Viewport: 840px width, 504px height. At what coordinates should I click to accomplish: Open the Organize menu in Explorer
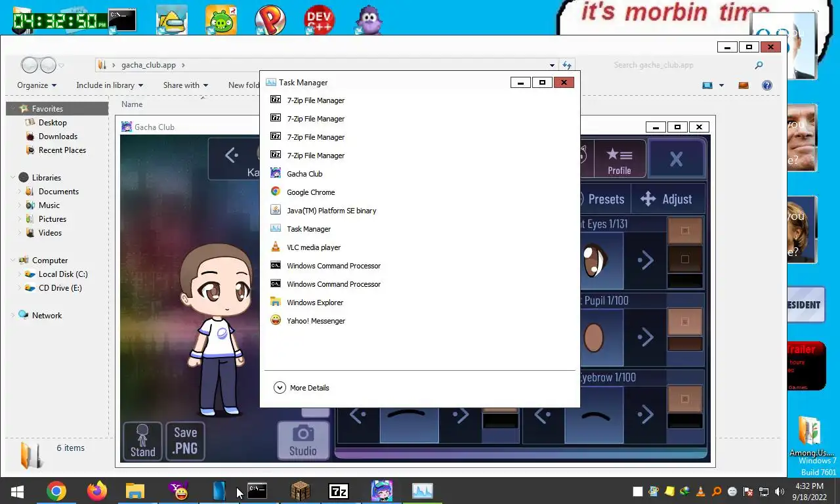point(37,85)
